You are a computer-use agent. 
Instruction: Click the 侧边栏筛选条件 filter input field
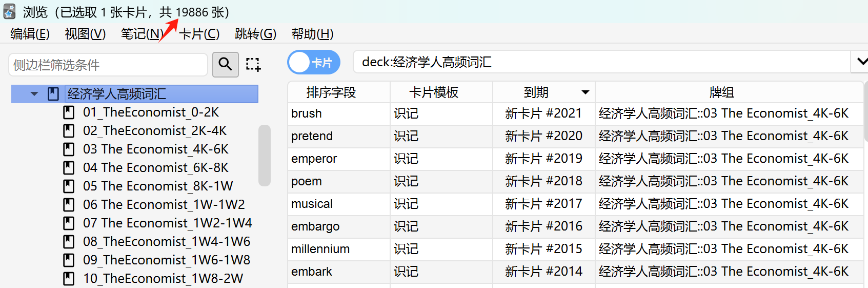tap(108, 65)
